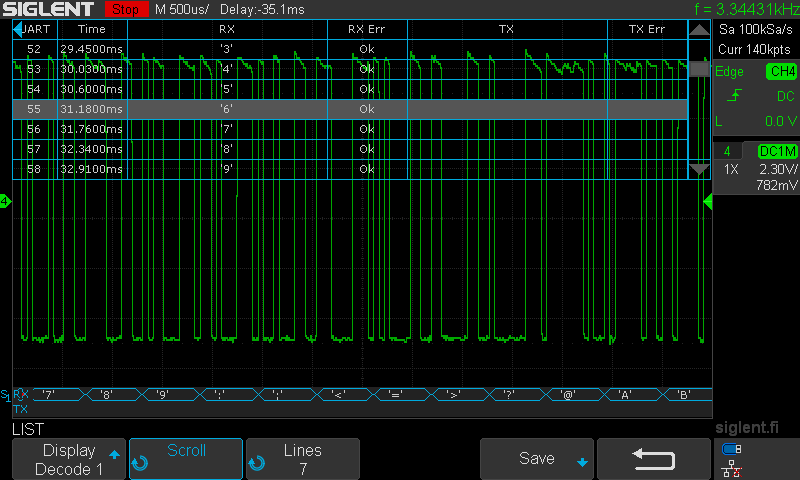Screen dimensions: 800x480
Task: Click the Time column header
Action: [x=92, y=29]
